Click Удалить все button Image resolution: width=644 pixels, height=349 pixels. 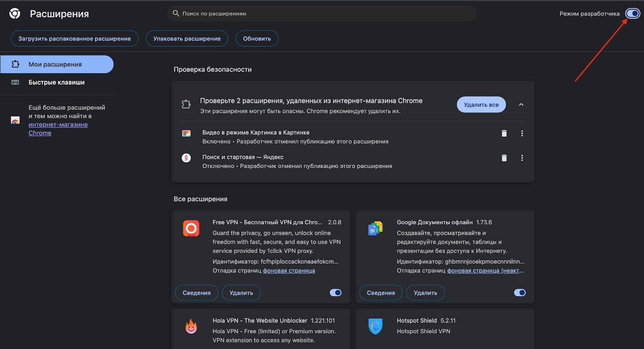pyautogui.click(x=481, y=105)
